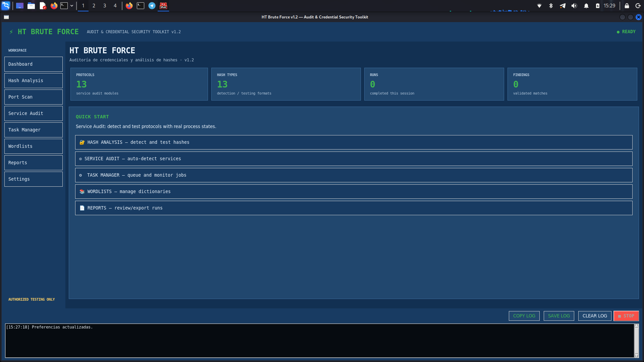
Task: Select the Telegram taskbar window icon
Action: pos(152,6)
